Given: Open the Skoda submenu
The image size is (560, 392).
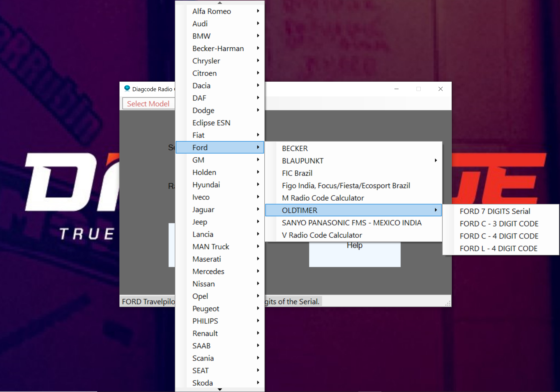Looking at the screenshot, I should [220, 383].
